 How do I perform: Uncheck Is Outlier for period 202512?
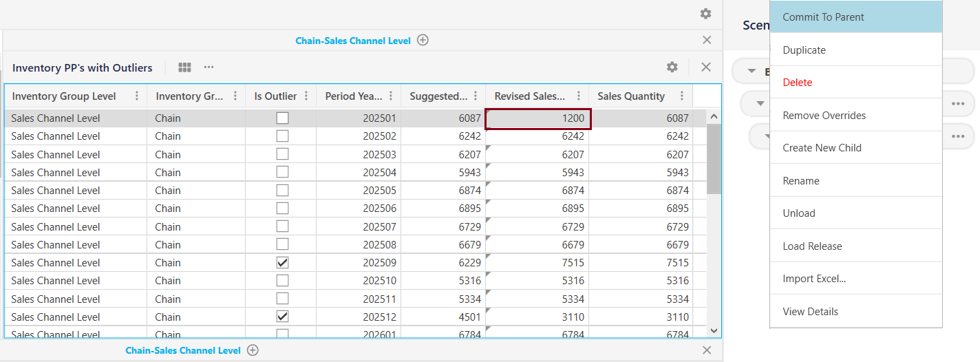282,317
